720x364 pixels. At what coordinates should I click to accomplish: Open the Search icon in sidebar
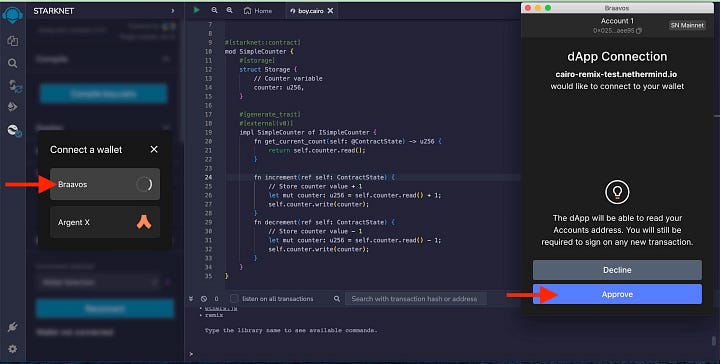click(x=13, y=63)
